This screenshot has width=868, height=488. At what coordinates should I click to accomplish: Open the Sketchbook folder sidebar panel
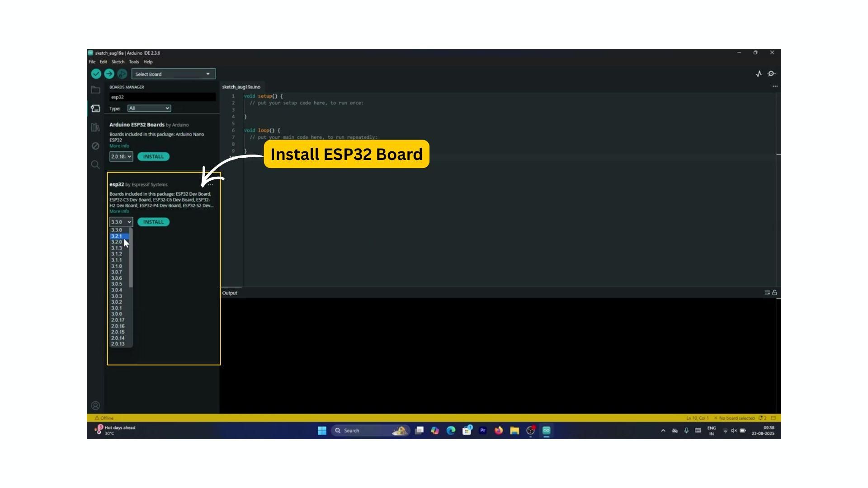(x=95, y=89)
